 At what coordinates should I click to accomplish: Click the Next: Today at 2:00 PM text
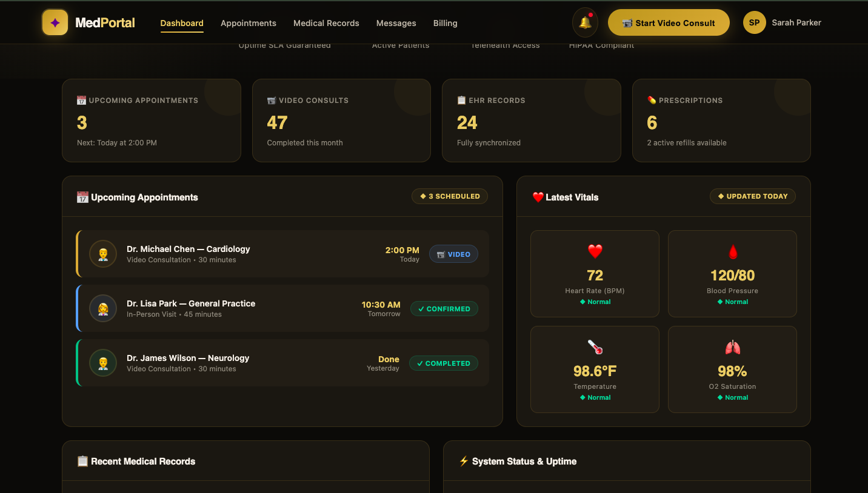117,143
